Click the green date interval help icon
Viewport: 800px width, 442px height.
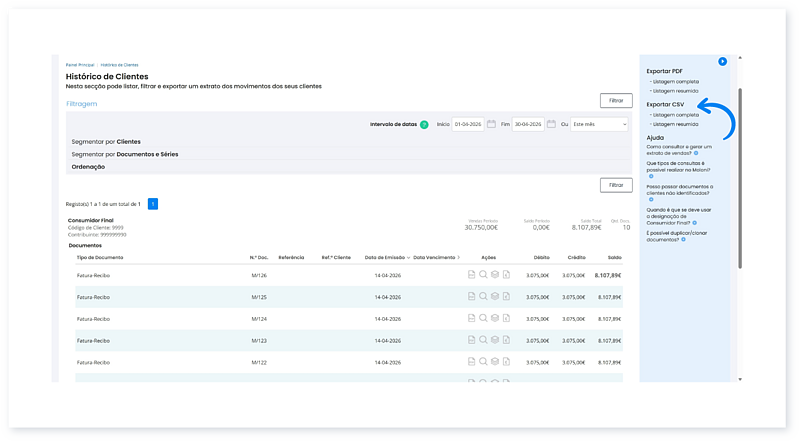click(x=424, y=125)
